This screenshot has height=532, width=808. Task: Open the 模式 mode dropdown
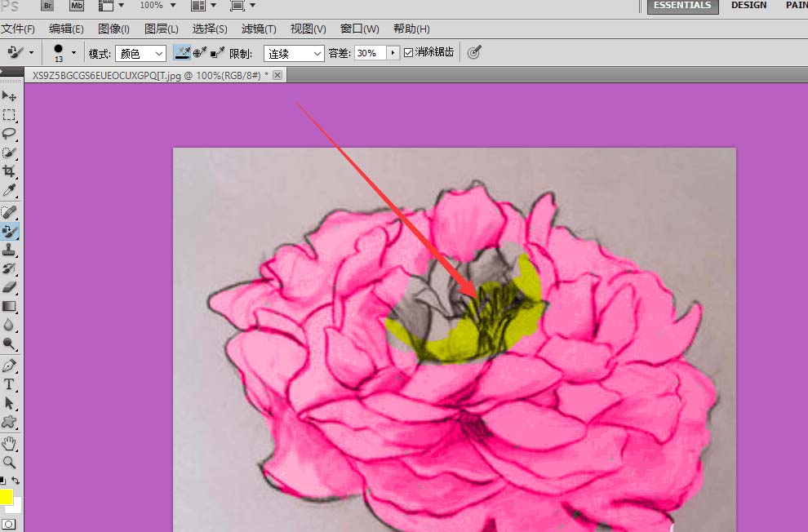pyautogui.click(x=140, y=54)
